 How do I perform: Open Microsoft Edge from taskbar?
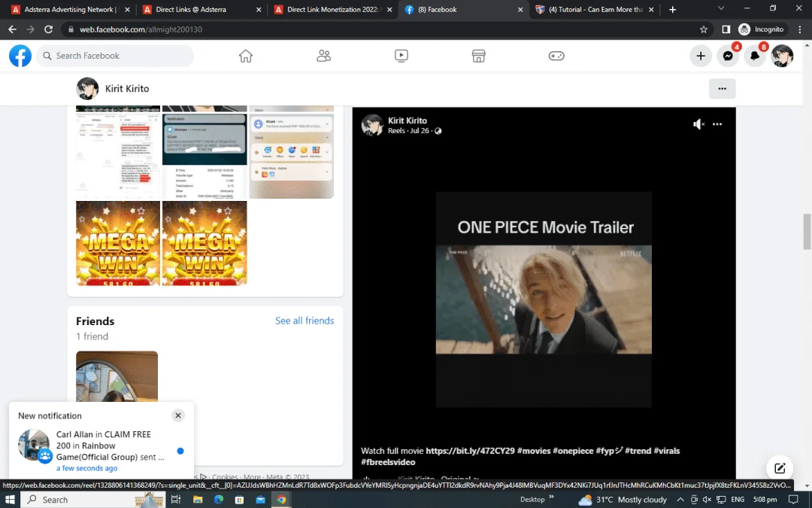[x=219, y=500]
